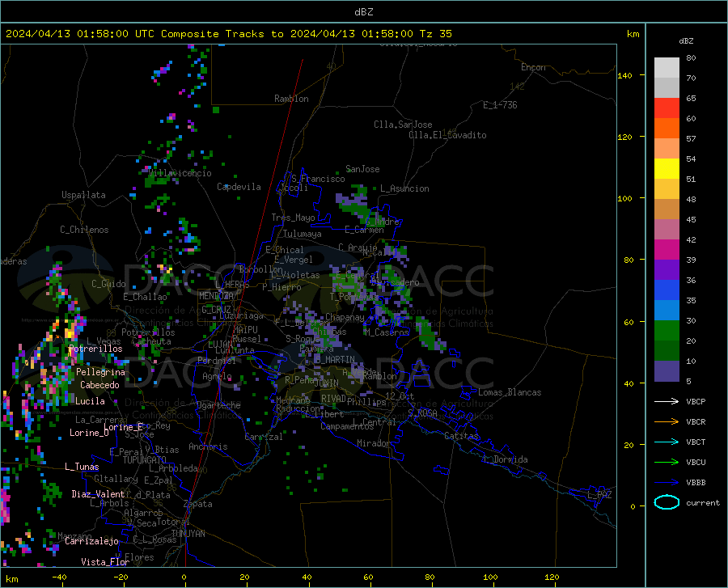Image resolution: width=728 pixels, height=588 pixels.
Task: Click the Villavicencio label
Action: click(x=180, y=173)
